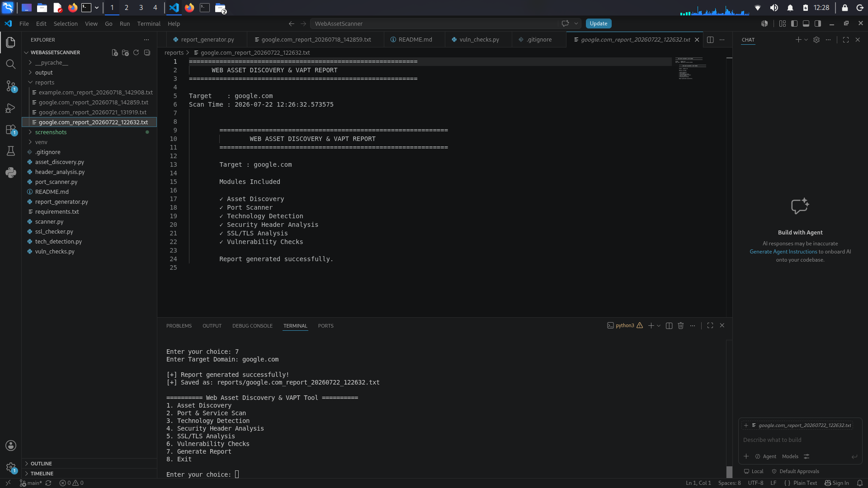Maximize the terminal panel size
This screenshot has width=868, height=488.
(710, 325)
